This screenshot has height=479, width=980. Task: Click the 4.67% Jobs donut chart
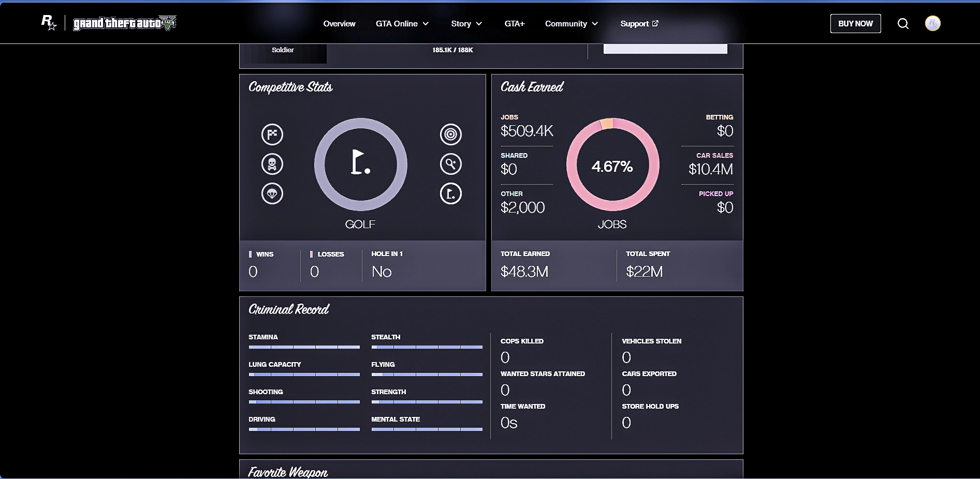pos(612,167)
